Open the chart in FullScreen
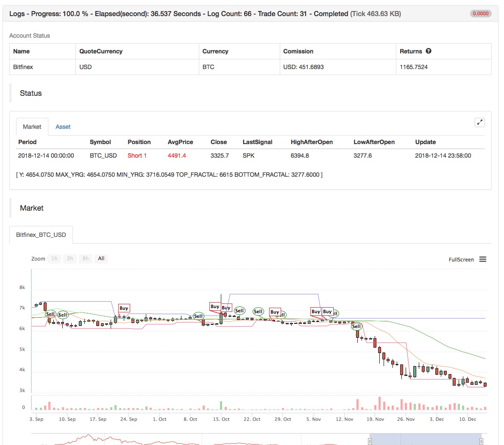This screenshot has width=504, height=445. pos(461,260)
